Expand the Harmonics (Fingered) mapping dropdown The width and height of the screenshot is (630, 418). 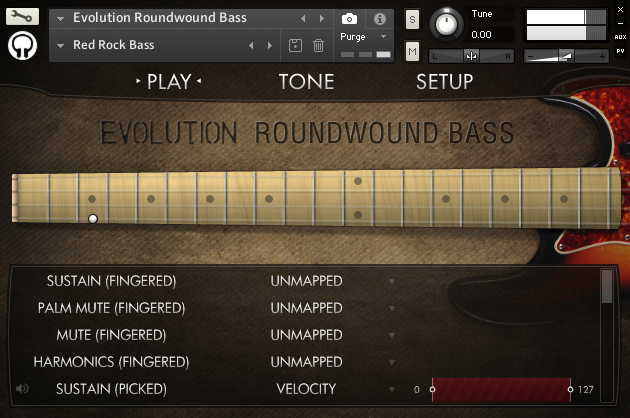pos(392,362)
